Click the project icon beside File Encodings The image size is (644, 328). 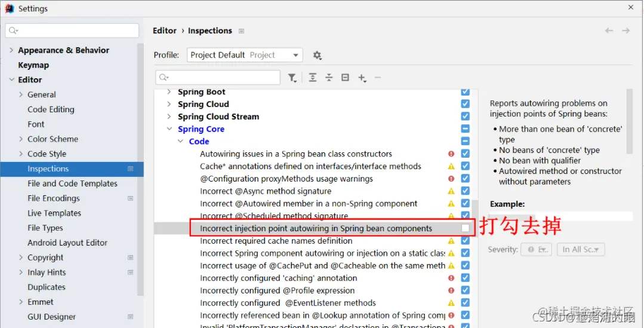click(x=131, y=198)
